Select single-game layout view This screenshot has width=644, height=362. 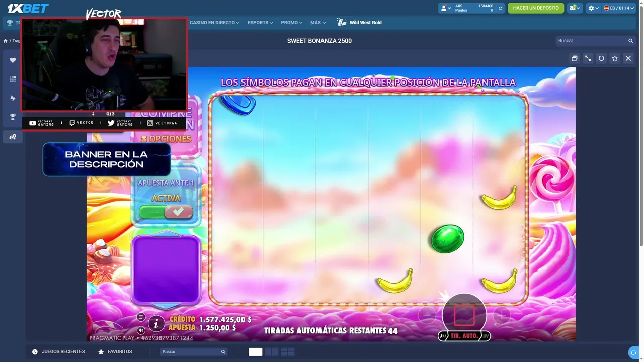tap(256, 352)
